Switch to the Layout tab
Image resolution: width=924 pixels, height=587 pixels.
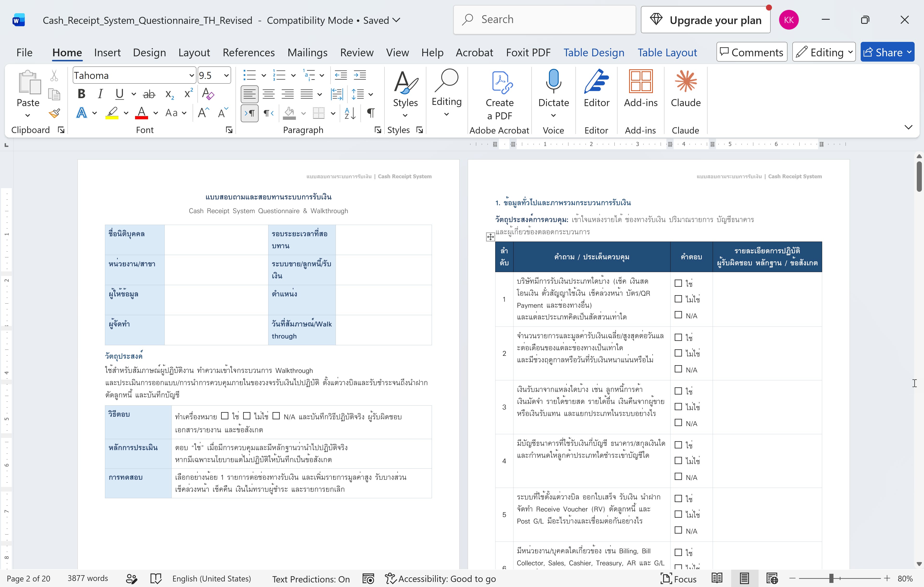[x=194, y=52]
